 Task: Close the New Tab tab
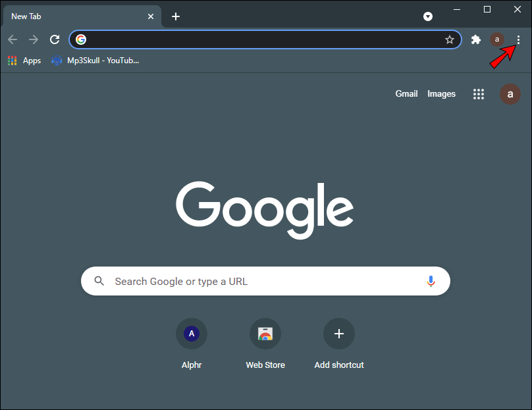point(151,16)
